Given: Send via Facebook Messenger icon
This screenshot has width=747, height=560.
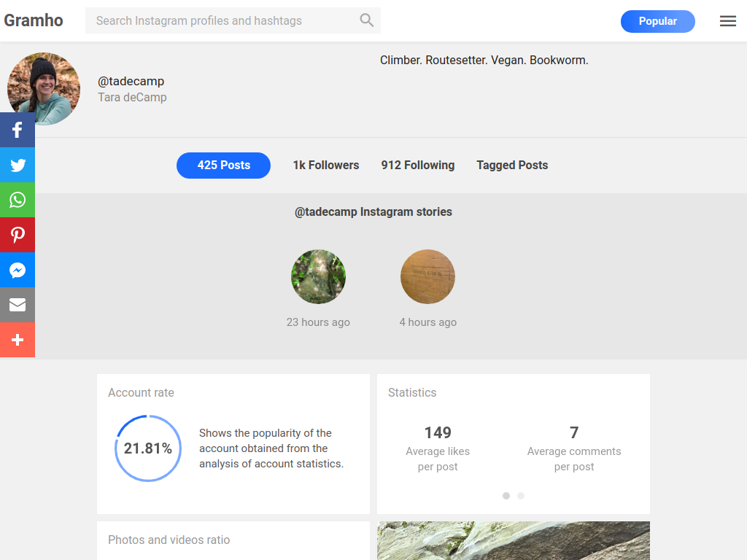Looking at the screenshot, I should pos(18,271).
